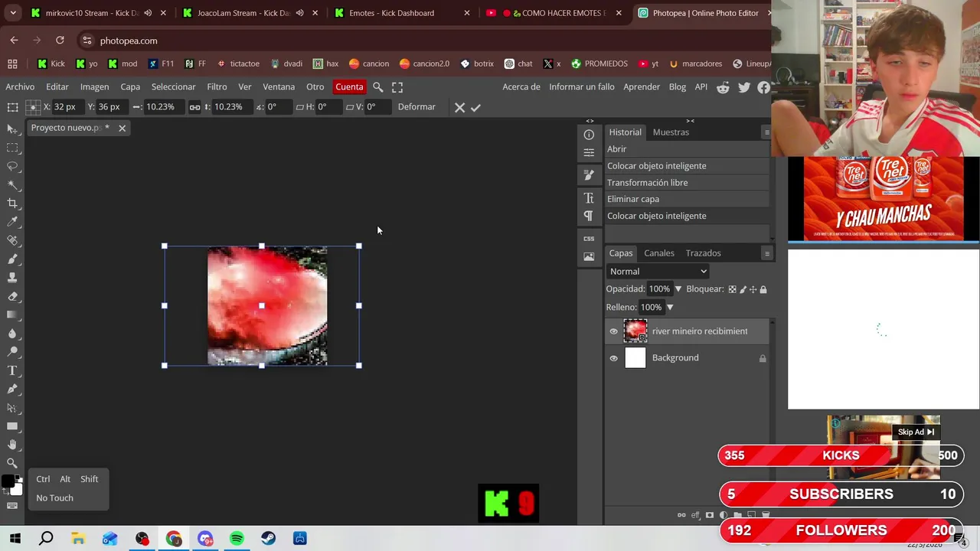Screen dimensions: 980x551
Task: Open the Imagen menu
Action: pos(94,87)
